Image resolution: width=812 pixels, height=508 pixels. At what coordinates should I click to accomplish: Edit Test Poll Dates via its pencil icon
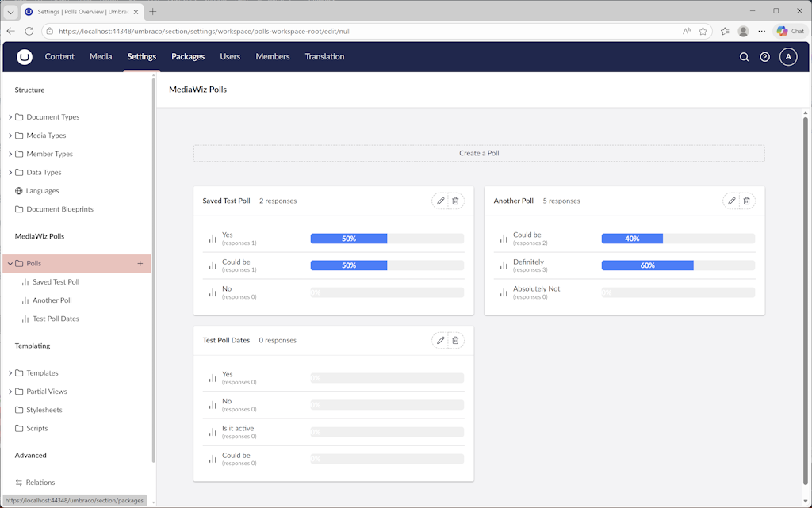440,340
